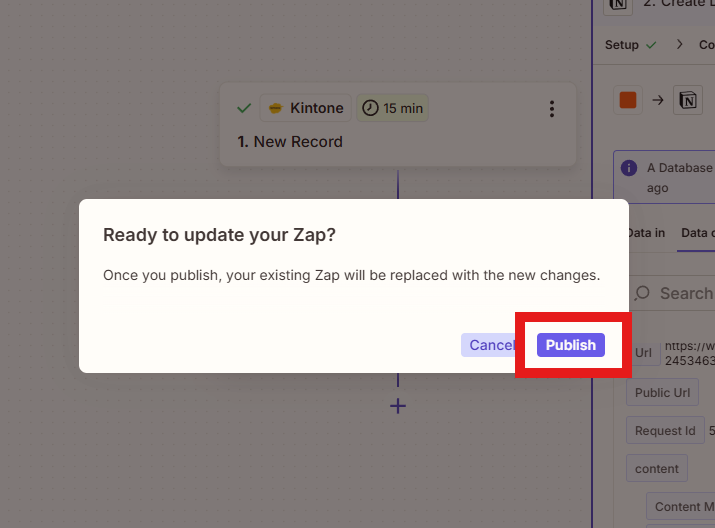This screenshot has width=715, height=528.
Task: Switch to the Data out tab
Action: [698, 233]
